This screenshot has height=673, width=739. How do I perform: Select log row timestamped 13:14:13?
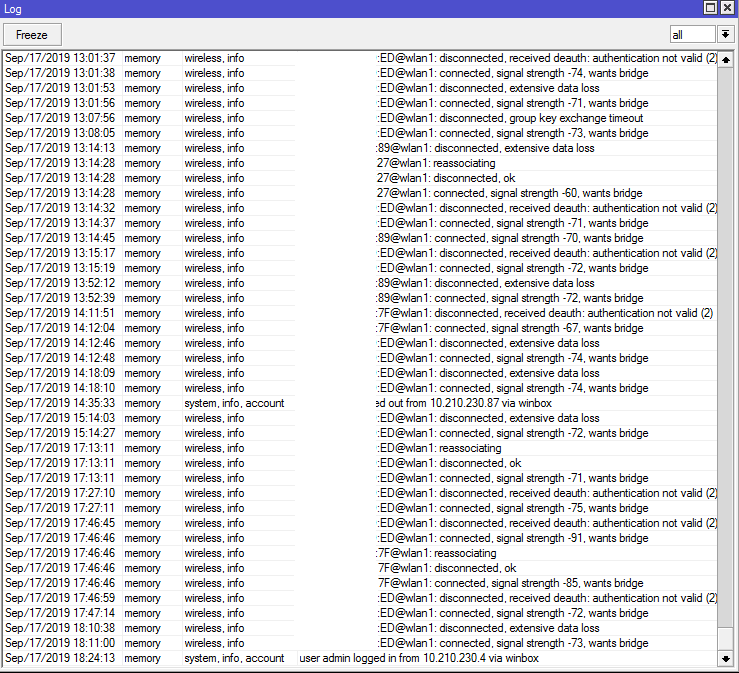click(361, 148)
